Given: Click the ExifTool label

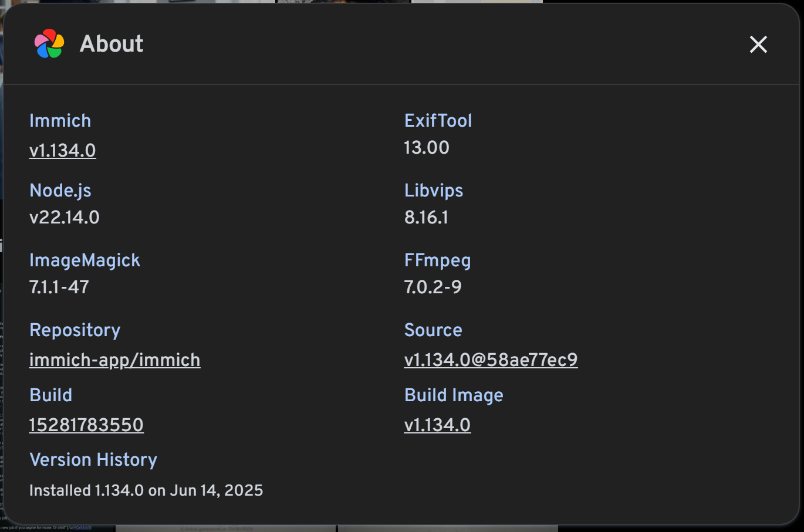Looking at the screenshot, I should point(438,121).
